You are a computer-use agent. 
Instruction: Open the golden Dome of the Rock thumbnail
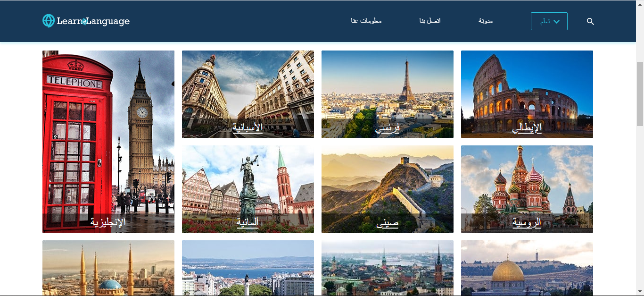pos(527,268)
